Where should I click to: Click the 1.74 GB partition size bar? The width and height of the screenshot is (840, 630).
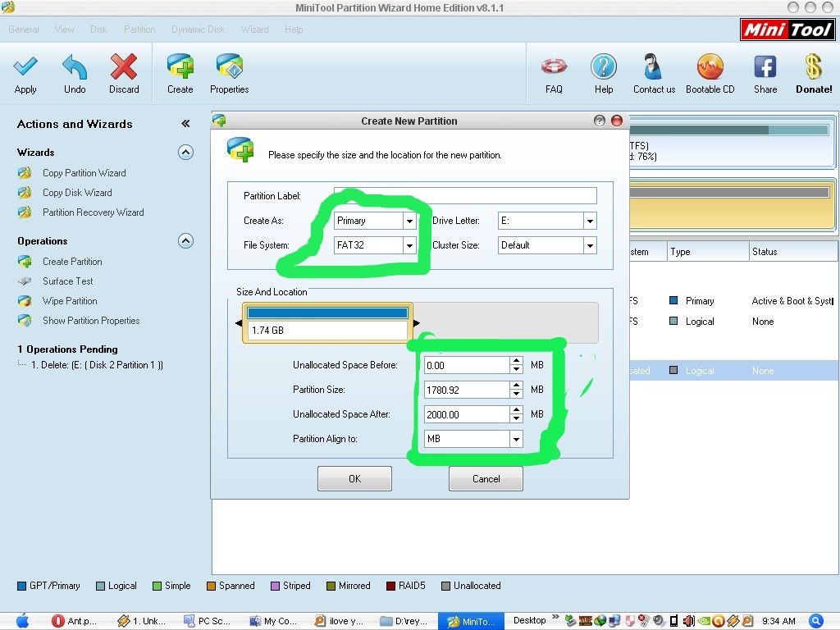[x=327, y=322]
